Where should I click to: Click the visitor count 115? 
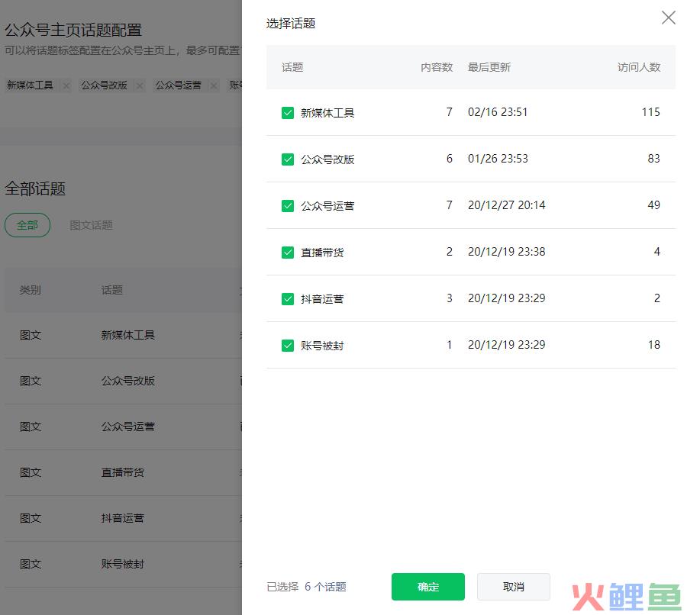pyautogui.click(x=651, y=112)
